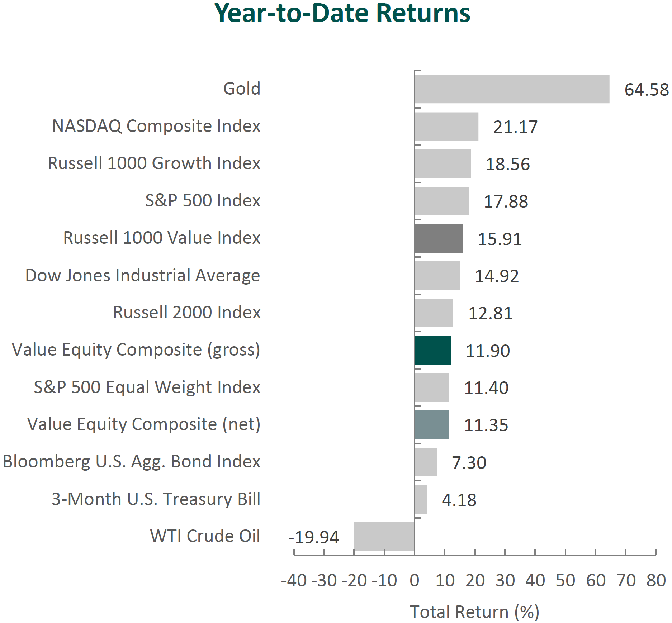
Task: Click the 80 tick label on the axis
Action: [656, 580]
